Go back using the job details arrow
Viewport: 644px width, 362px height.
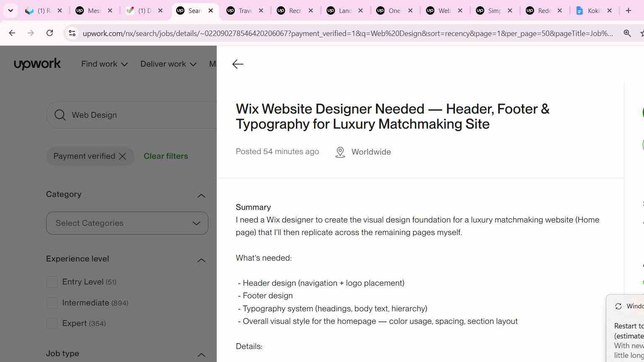click(238, 64)
